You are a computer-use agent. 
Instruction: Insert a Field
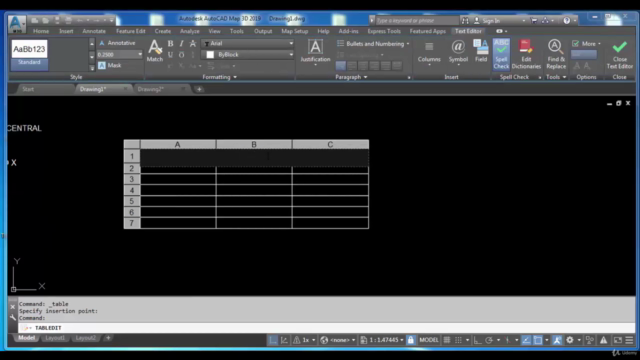[481, 51]
